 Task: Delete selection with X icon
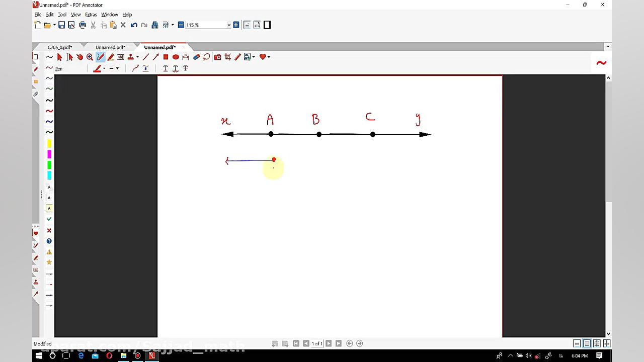123,25
